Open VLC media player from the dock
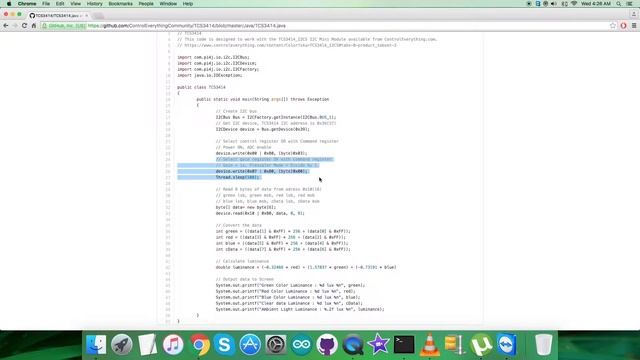Image resolution: width=640 pixels, height=360 pixels. (429, 345)
